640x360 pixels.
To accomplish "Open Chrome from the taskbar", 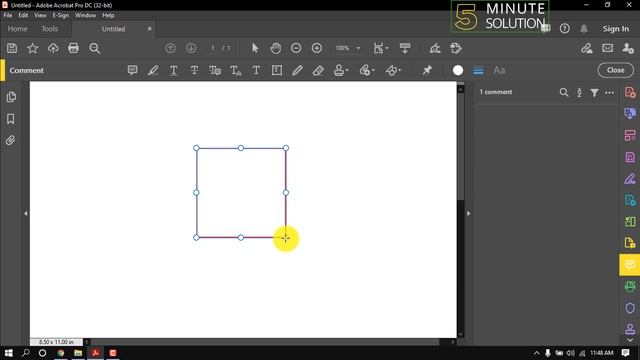I will coord(61,353).
